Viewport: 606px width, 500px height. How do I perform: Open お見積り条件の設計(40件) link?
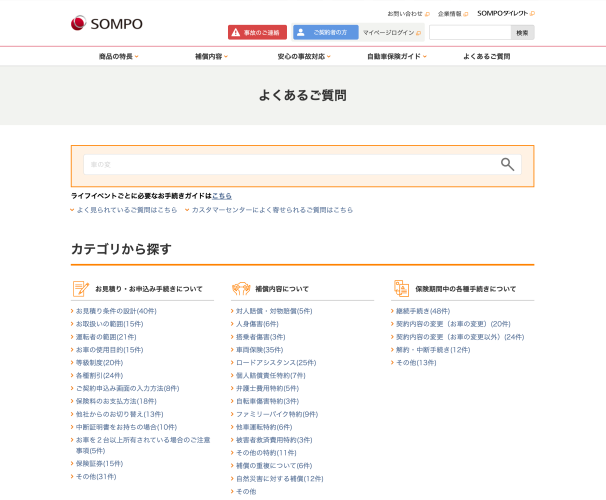[x=116, y=311]
